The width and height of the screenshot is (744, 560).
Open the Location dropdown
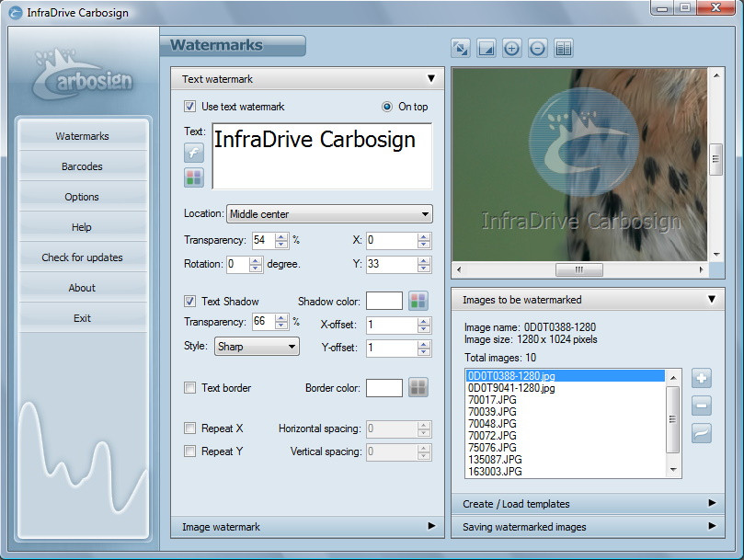click(x=329, y=214)
